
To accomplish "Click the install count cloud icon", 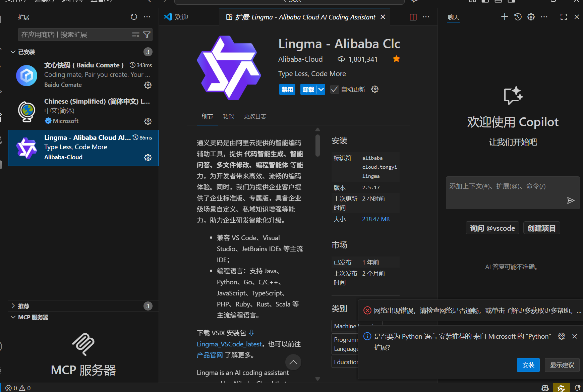I will tap(341, 59).
